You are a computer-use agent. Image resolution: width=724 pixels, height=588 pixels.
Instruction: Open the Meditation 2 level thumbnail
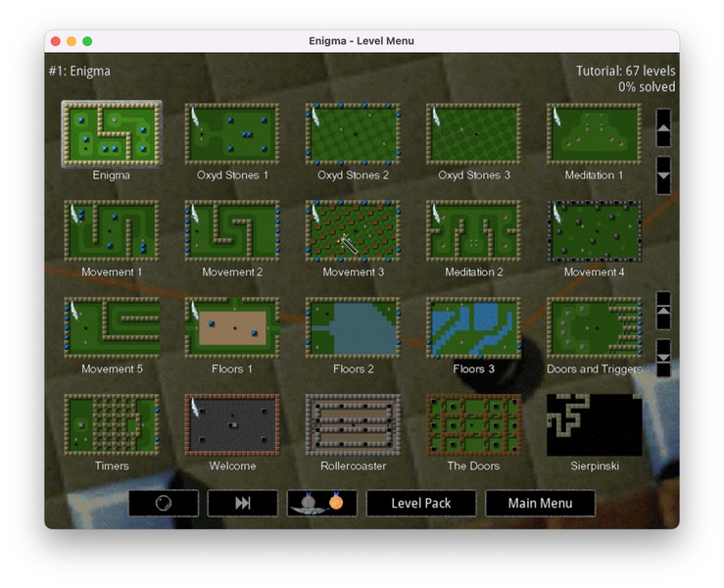pyautogui.click(x=474, y=231)
